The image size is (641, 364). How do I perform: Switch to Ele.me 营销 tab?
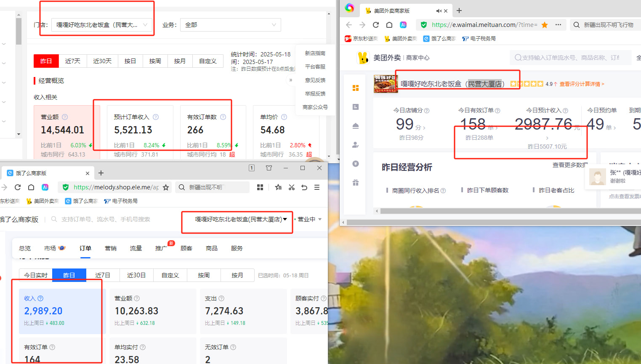111,248
